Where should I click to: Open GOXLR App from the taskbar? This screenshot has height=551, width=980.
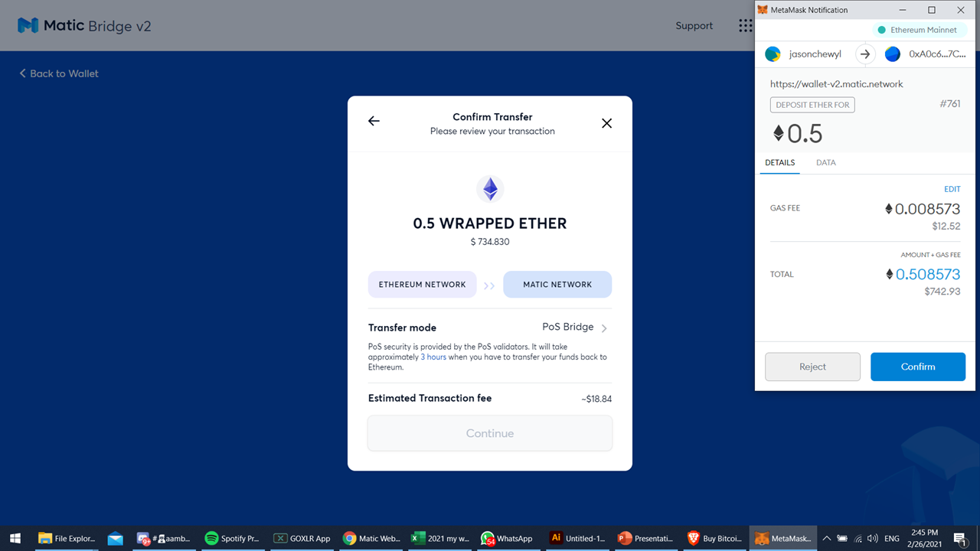(302, 538)
